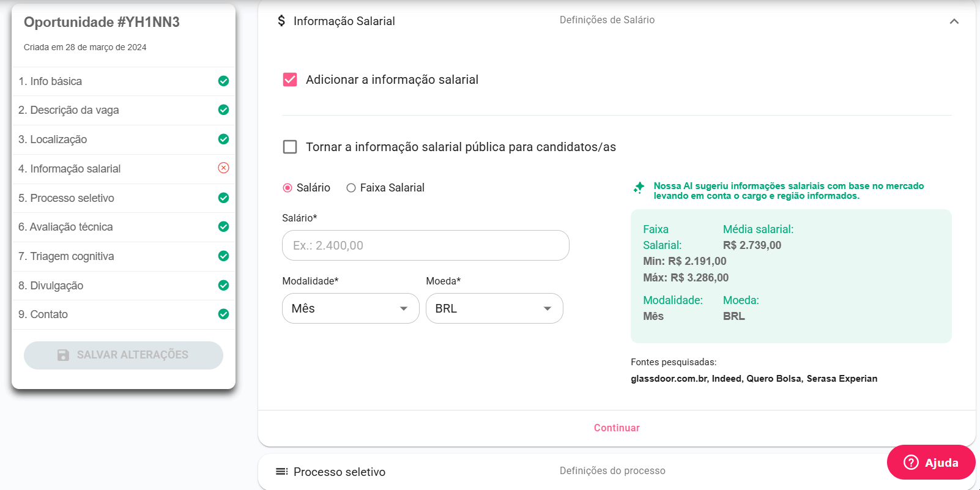Screen dimensions: 980x490
Task: Select the Salário radio option
Action: coord(288,188)
